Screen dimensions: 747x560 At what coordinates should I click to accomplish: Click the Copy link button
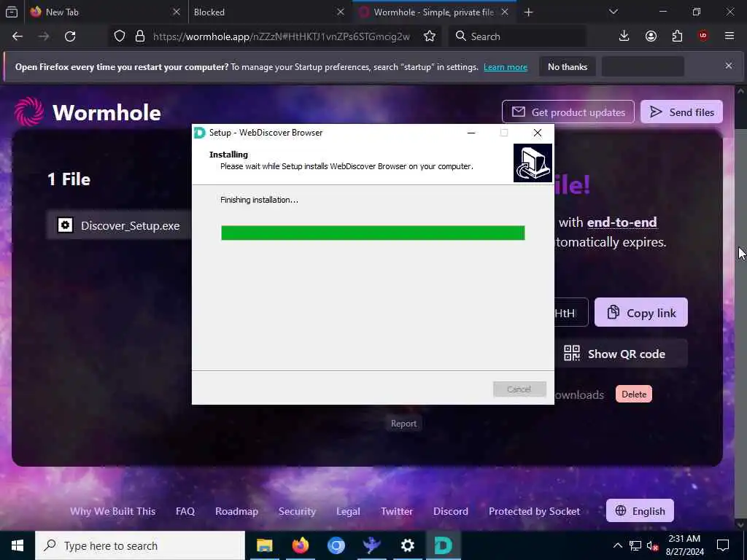640,313
